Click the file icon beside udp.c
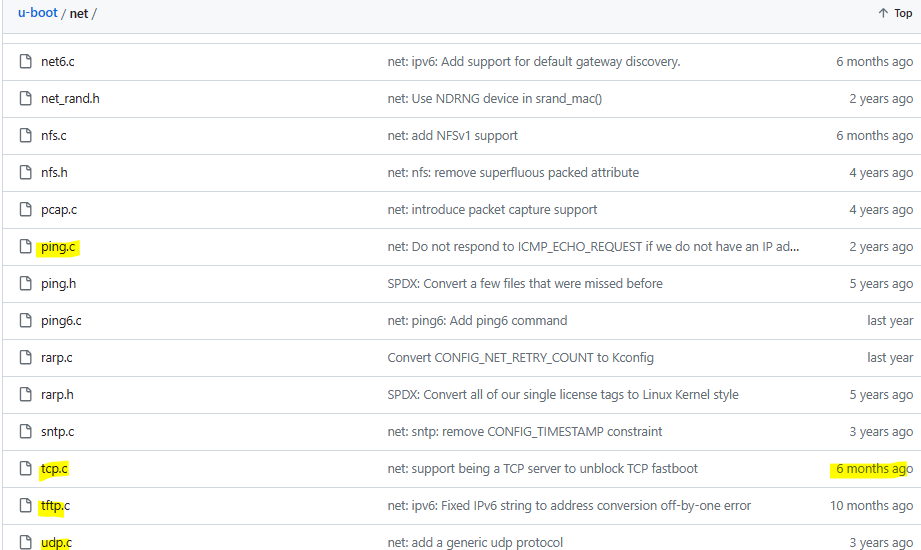 click(25, 542)
